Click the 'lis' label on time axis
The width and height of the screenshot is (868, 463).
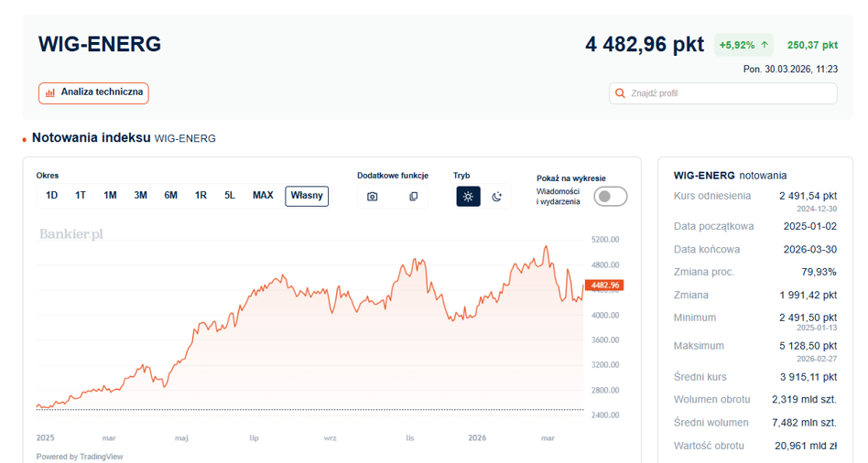pos(409,438)
